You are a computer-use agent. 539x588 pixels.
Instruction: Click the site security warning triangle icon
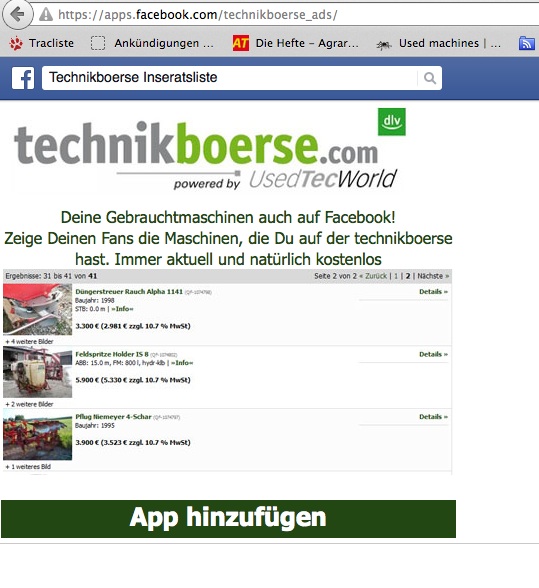tap(46, 15)
